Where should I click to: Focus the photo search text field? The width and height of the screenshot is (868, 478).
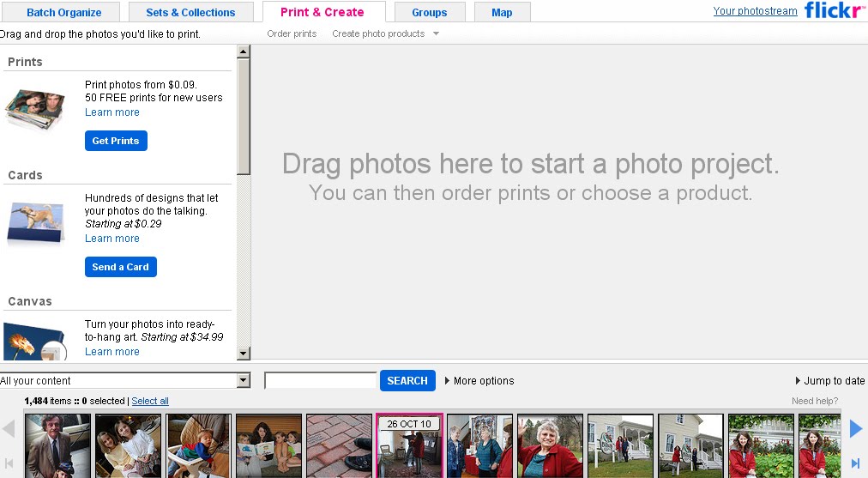[x=321, y=380]
